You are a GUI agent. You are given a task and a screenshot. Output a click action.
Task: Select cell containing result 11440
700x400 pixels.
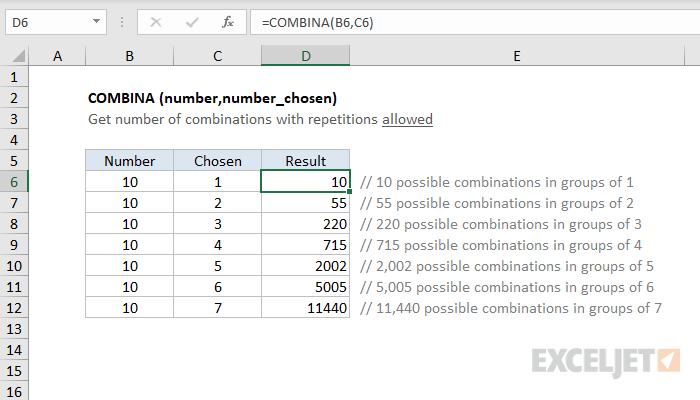click(x=305, y=308)
